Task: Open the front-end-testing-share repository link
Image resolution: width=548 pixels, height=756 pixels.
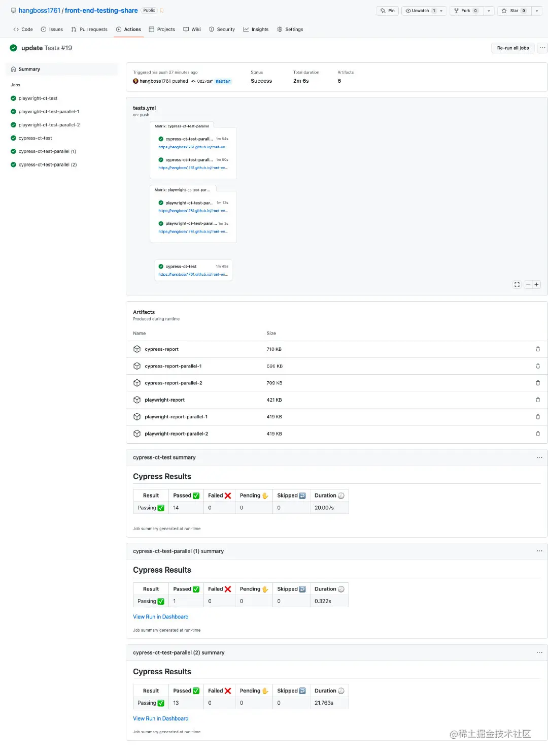Action: [x=101, y=10]
